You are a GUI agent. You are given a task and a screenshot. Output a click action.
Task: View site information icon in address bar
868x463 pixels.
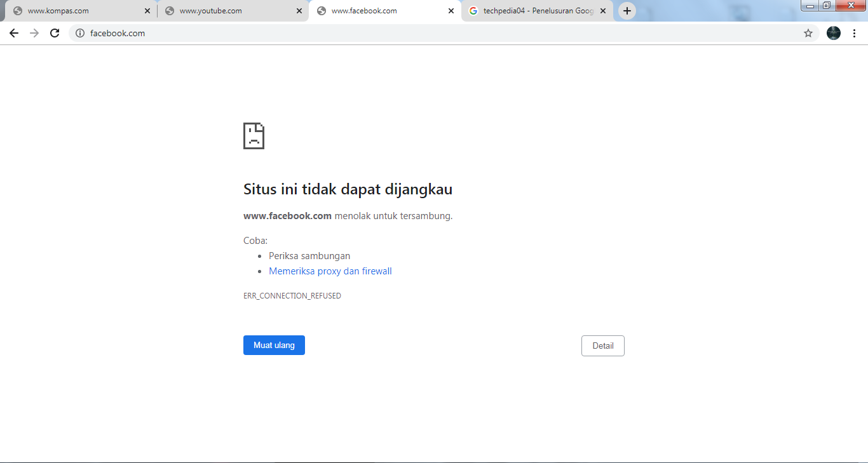click(80, 33)
